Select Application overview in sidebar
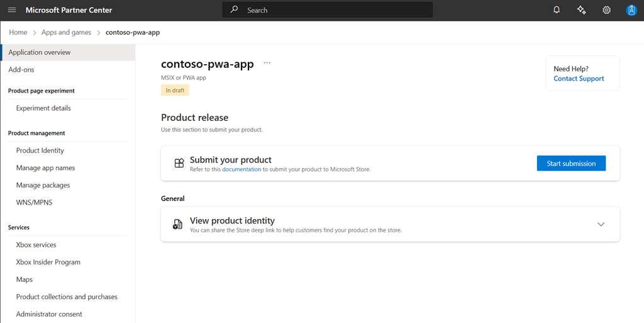Viewport: 644px width, 323px height. click(68, 52)
